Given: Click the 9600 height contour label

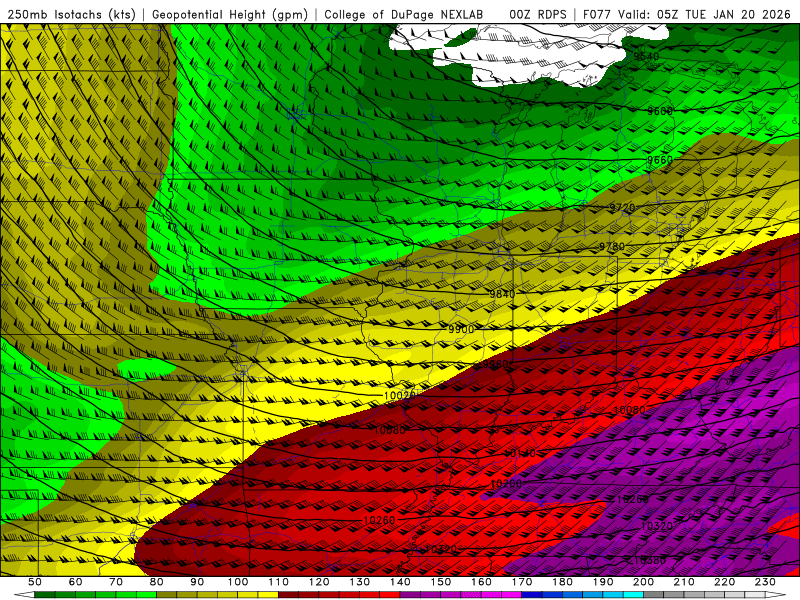Looking at the screenshot, I should tap(660, 111).
